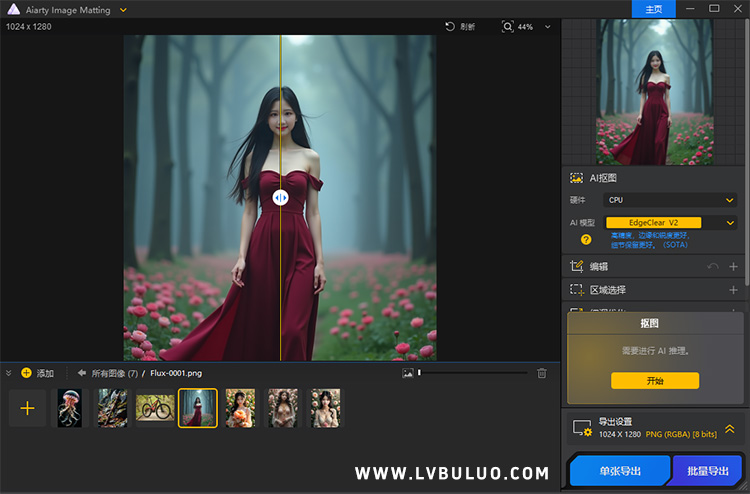Click the zoom magnifier icon
Viewport: 750px width, 494px height.
tap(507, 26)
